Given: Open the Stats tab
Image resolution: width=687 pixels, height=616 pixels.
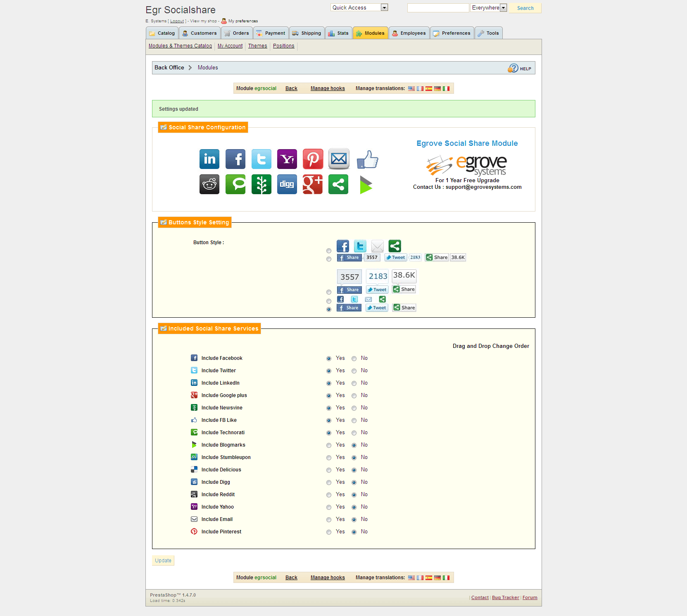Looking at the screenshot, I should (339, 33).
